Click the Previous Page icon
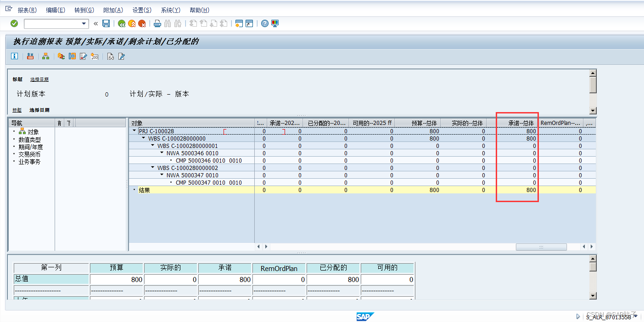 pyautogui.click(x=203, y=23)
